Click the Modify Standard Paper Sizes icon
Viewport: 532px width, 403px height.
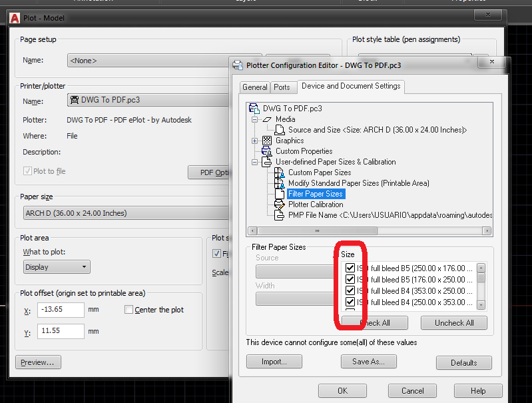[x=280, y=183]
